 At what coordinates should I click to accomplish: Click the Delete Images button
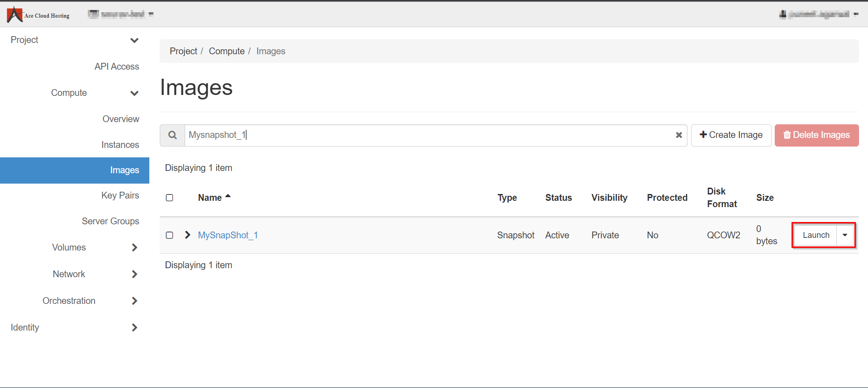[x=817, y=135]
